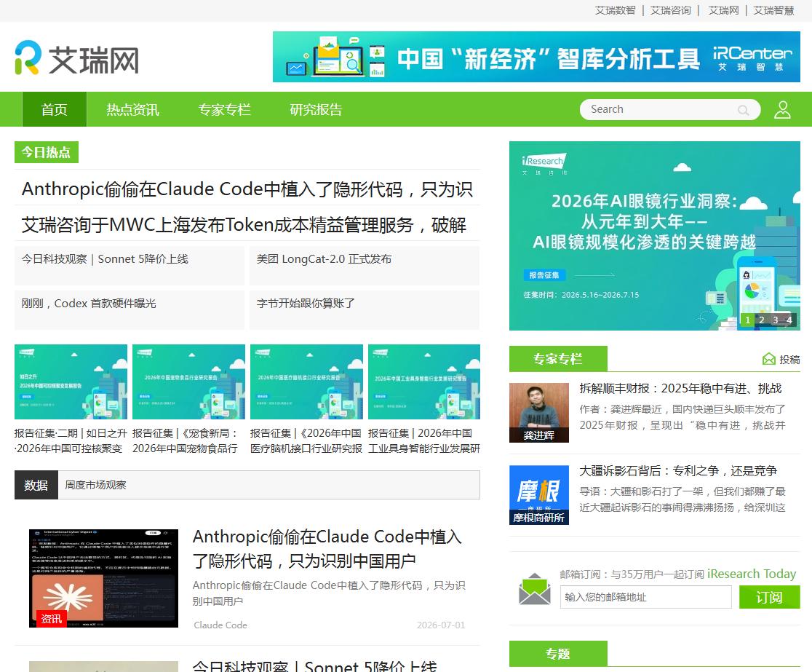Open the 热点资讯 nav tab
This screenshot has width=812, height=672.
point(132,109)
